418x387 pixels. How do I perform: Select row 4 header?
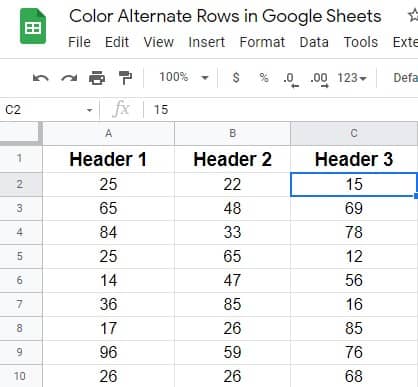click(21, 232)
